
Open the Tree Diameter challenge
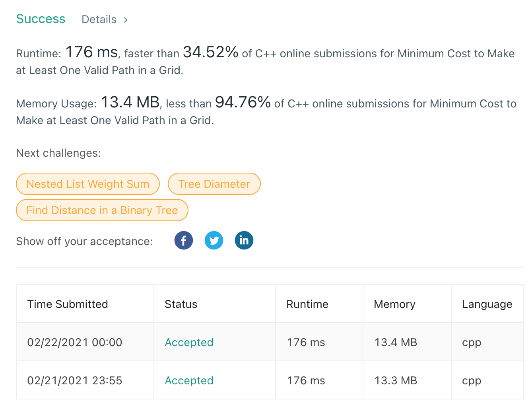(x=214, y=184)
